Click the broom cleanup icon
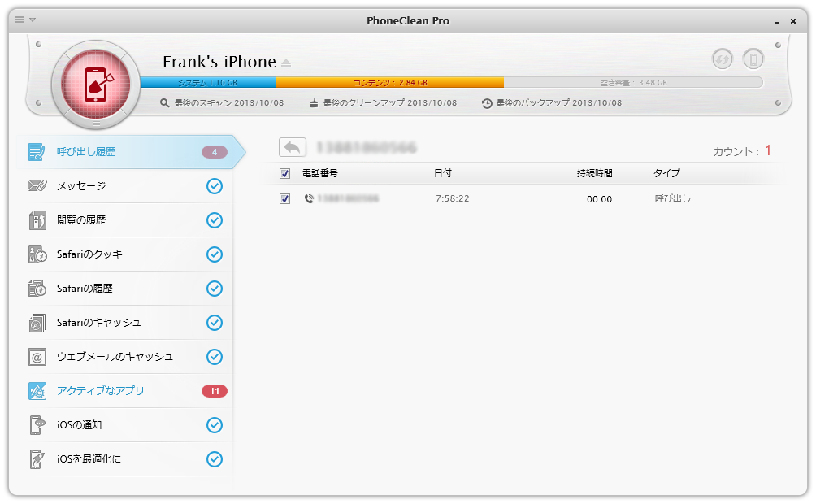Image resolution: width=816 pixels, height=504 pixels. [x=313, y=103]
